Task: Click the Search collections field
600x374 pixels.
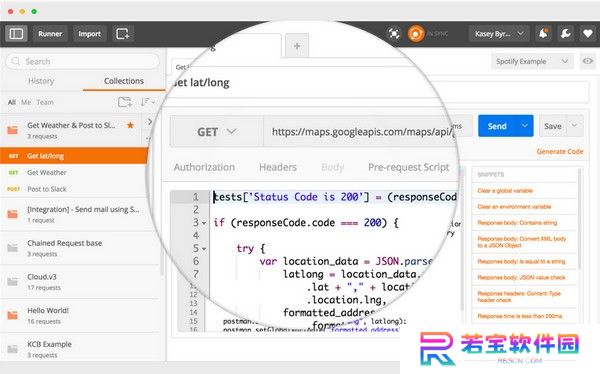Action: tap(83, 61)
